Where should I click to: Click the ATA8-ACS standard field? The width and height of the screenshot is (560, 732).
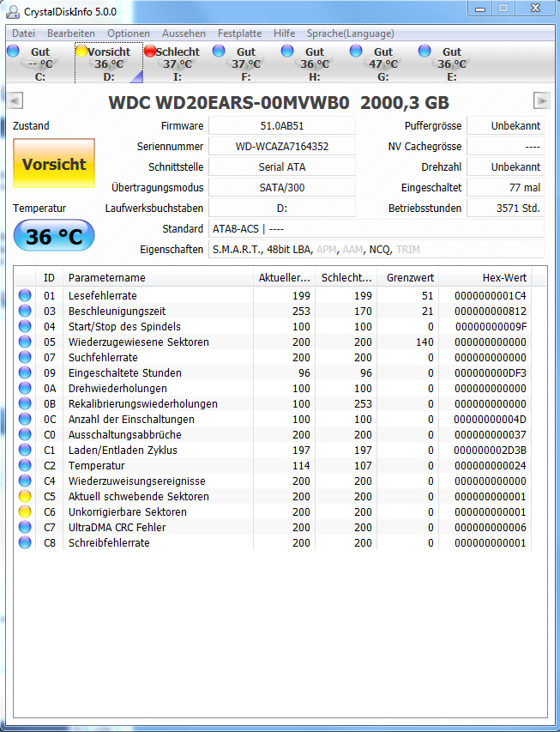point(376,229)
